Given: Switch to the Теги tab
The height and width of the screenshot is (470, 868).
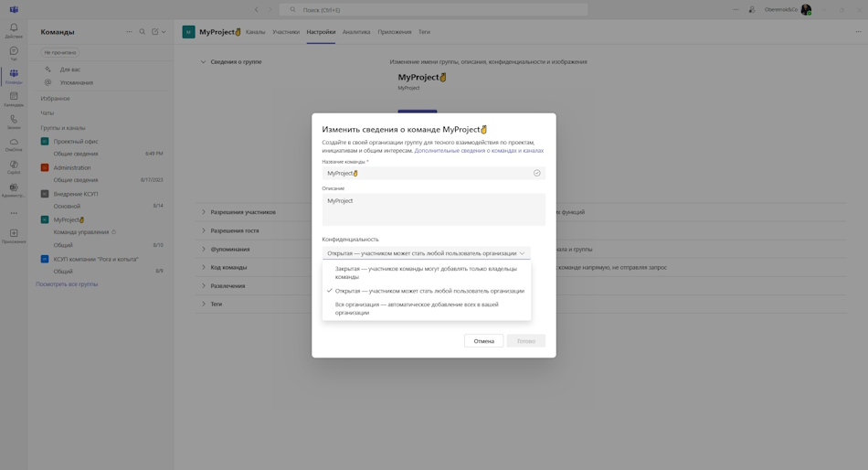Looking at the screenshot, I should pyautogui.click(x=424, y=32).
